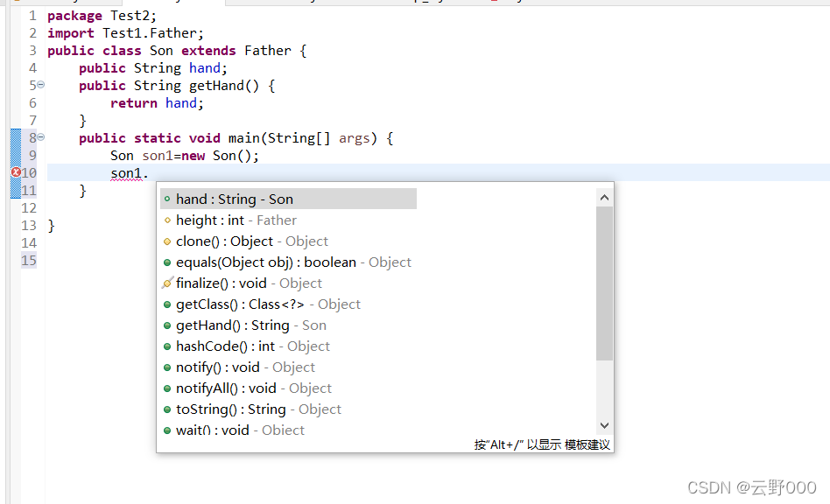
Task: Click 'return hand;' statement on line 6
Action: (x=158, y=103)
